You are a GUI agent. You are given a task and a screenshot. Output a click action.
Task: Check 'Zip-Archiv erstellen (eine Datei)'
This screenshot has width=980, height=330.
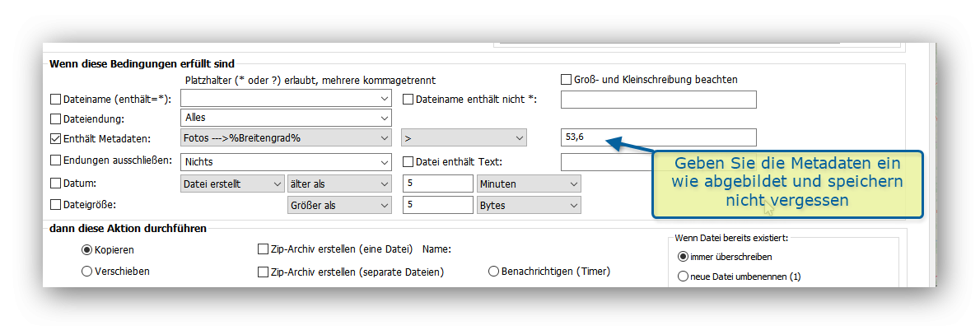(x=264, y=249)
